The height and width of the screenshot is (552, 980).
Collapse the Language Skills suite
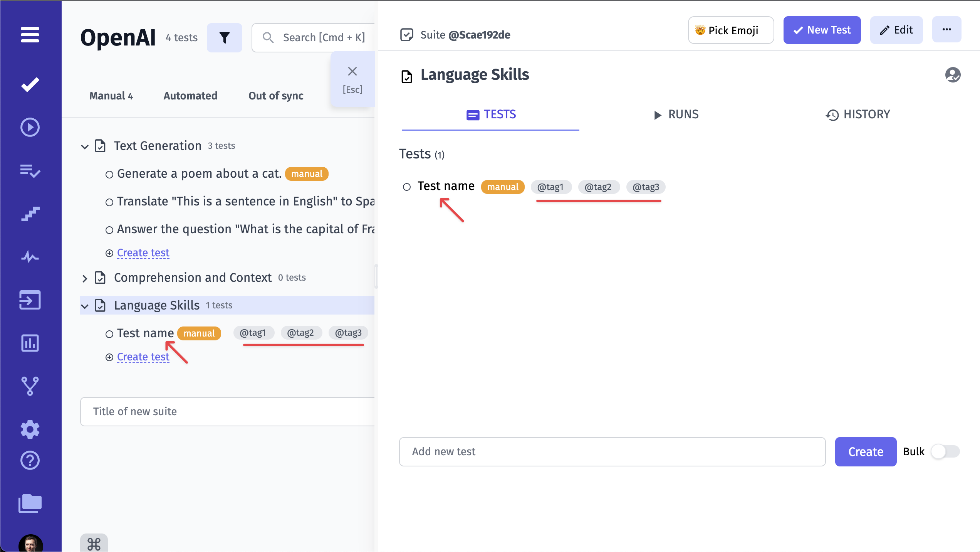[84, 305]
